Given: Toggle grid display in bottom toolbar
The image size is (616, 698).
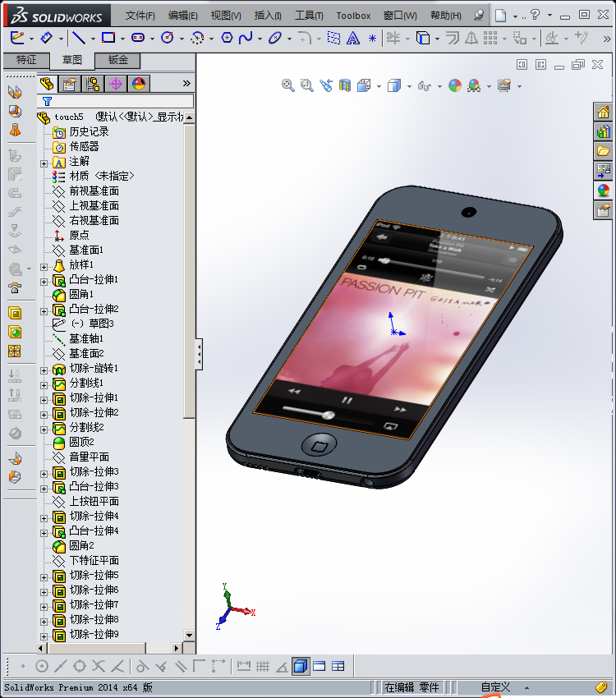Looking at the screenshot, I should pos(263,666).
